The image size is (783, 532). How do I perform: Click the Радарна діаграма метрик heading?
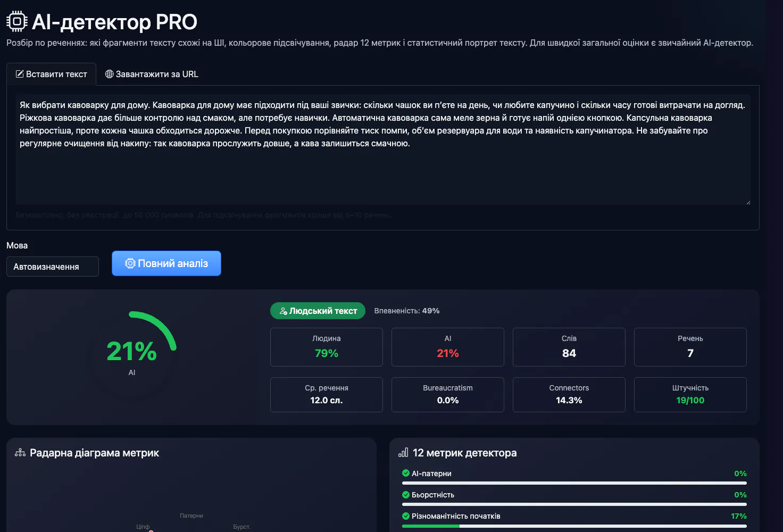94,453
